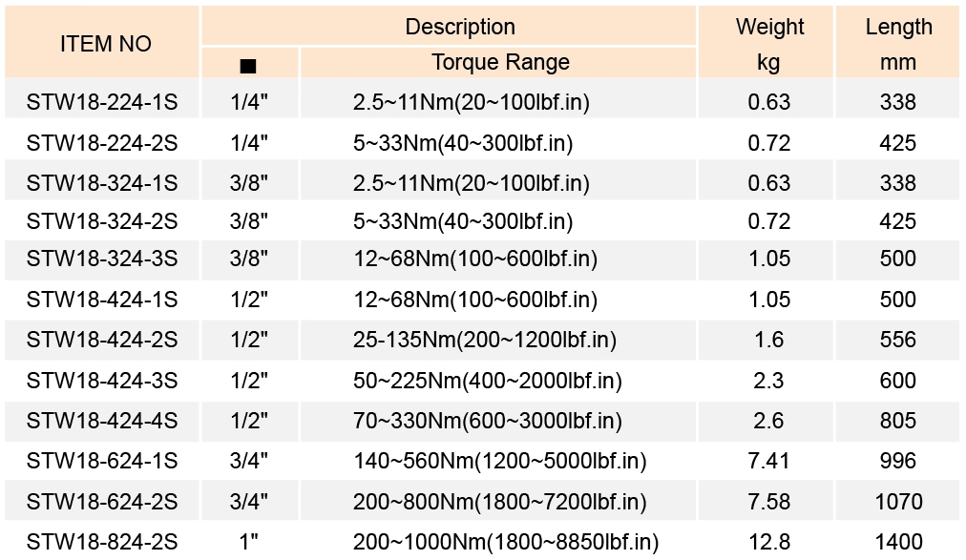Click the 200~1000Nm torque range text
The height and width of the screenshot is (560, 966).
[x=505, y=542]
